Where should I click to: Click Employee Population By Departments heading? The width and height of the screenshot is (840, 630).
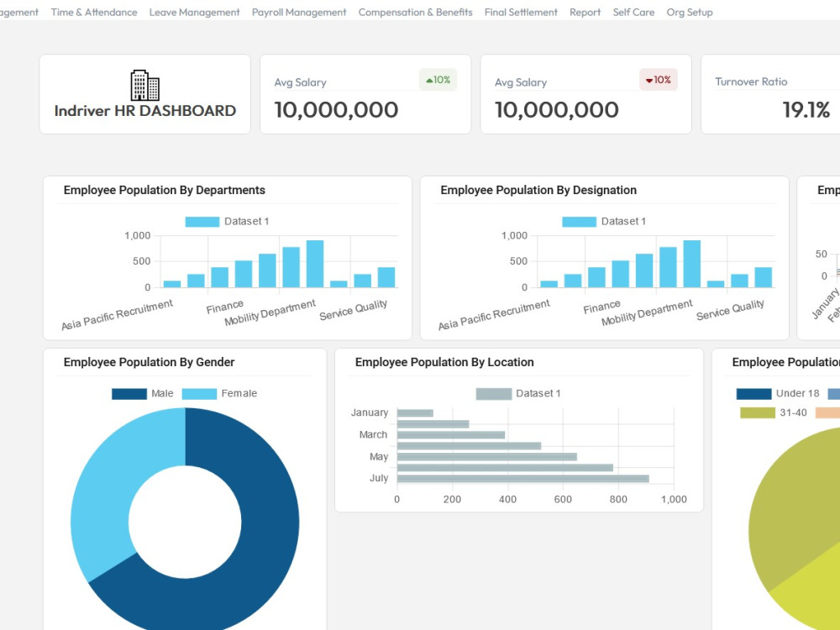point(165,190)
